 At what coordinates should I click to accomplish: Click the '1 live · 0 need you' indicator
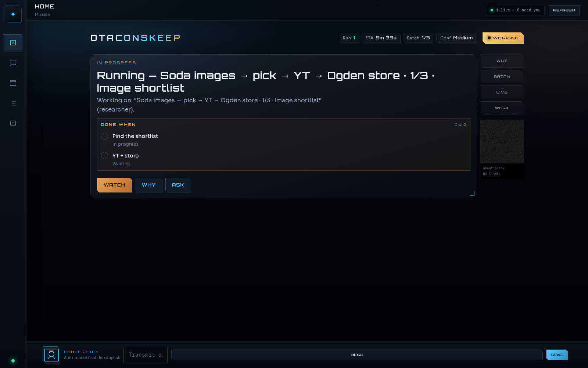coord(515,10)
